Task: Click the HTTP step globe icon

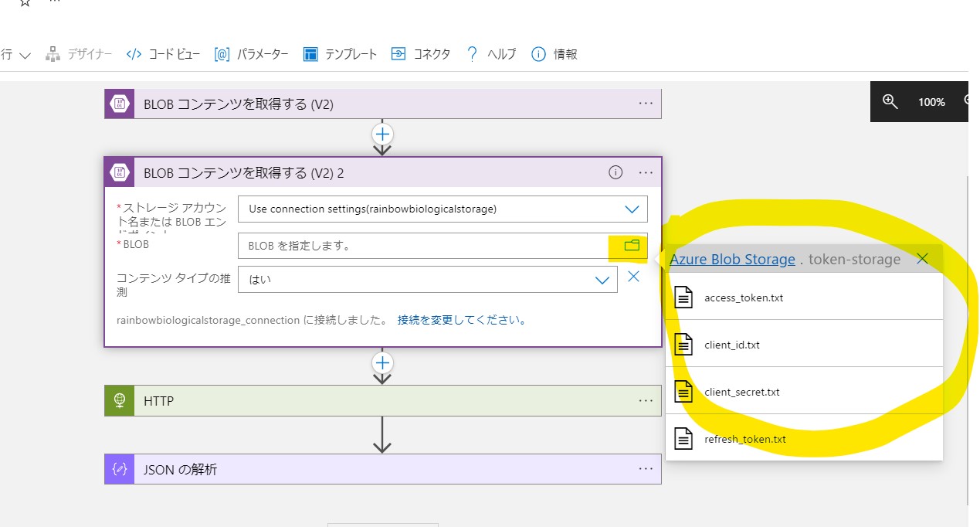Action: pos(120,401)
